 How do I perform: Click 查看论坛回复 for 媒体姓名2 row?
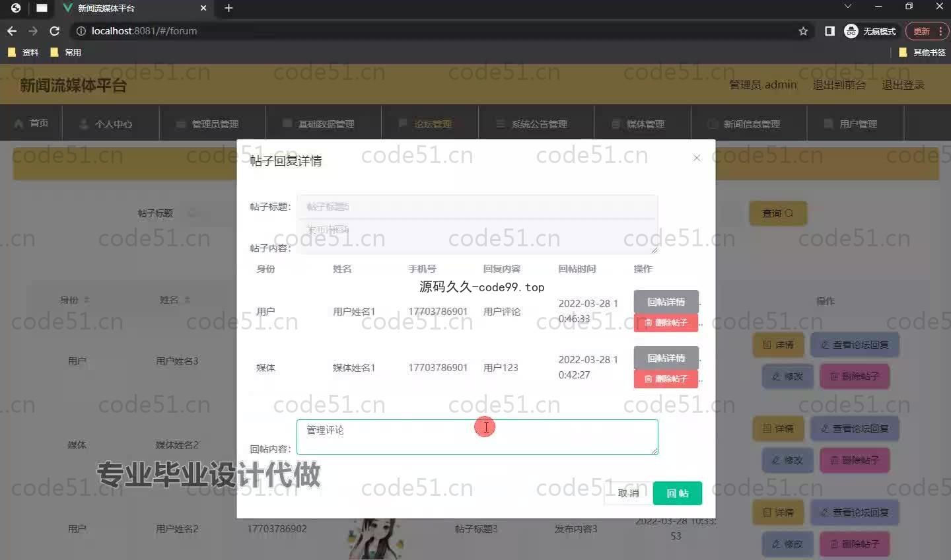tap(855, 429)
